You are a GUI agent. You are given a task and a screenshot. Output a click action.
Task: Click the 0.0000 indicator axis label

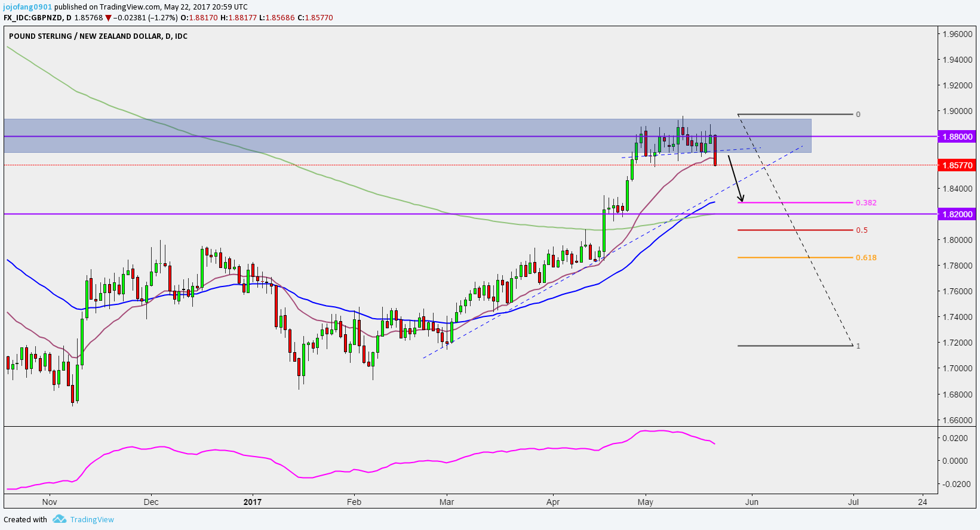(x=955, y=461)
